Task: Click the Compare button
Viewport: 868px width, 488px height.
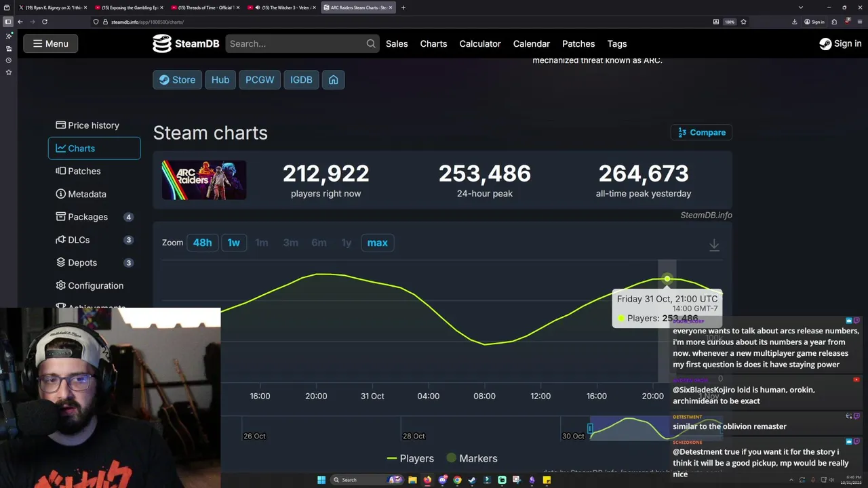Action: click(x=702, y=132)
